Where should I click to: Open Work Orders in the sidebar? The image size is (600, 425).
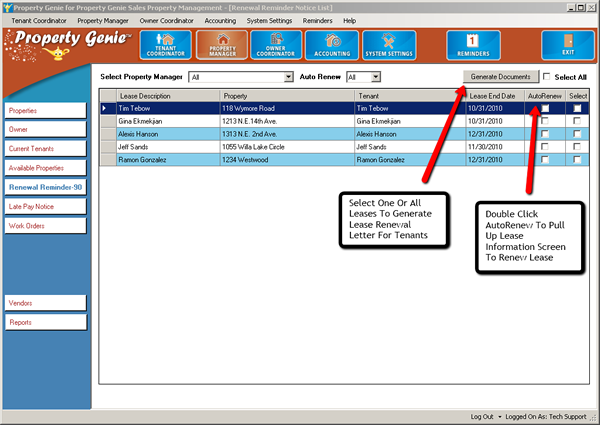[46, 226]
